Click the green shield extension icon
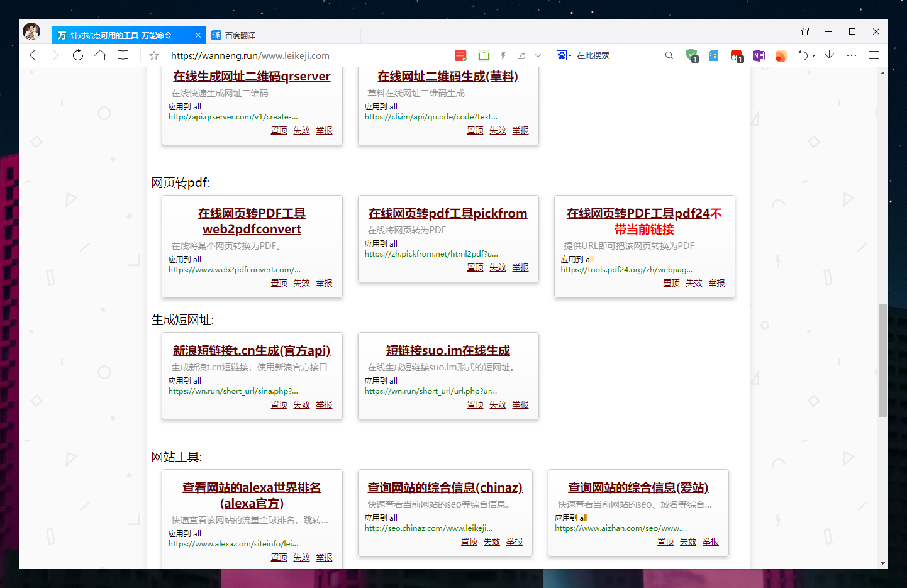Screen dimensions: 907x588 pyautogui.click(x=691, y=55)
